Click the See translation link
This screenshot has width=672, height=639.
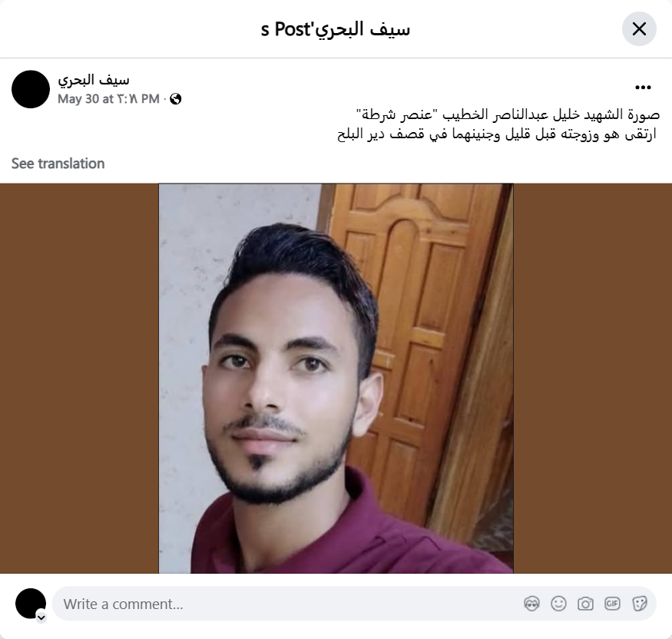click(58, 164)
